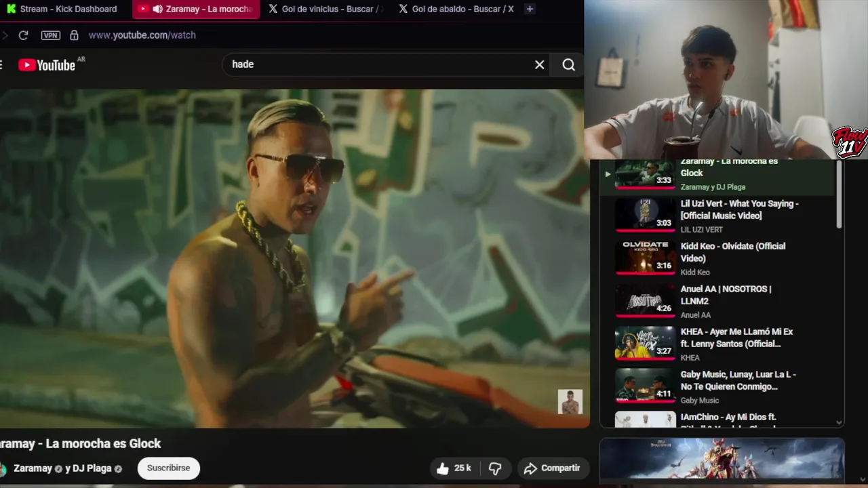Open Lil Uzi Vert - What You Saying title
The image size is (868, 488).
740,209
